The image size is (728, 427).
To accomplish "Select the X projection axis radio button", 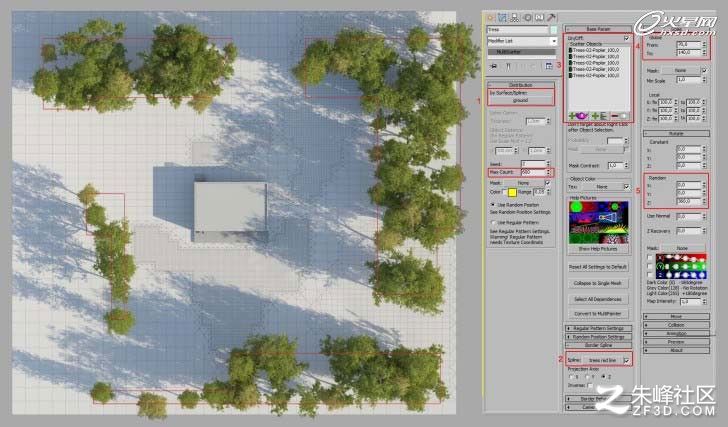I will tap(572, 377).
